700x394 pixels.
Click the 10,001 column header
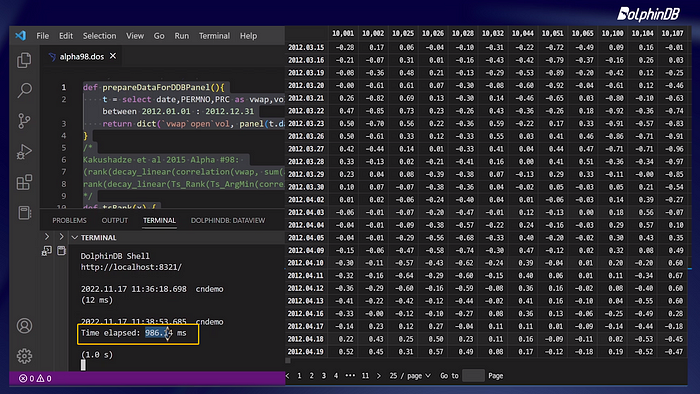tap(343, 33)
